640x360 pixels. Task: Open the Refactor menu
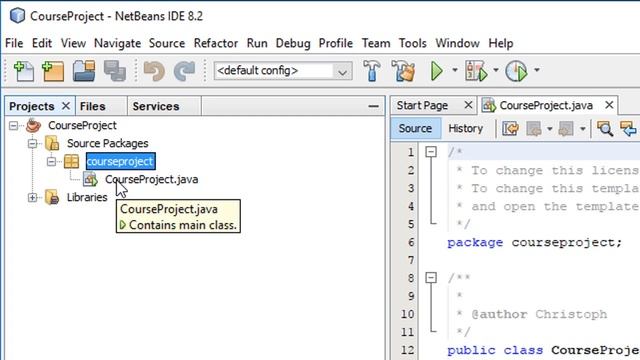[216, 43]
